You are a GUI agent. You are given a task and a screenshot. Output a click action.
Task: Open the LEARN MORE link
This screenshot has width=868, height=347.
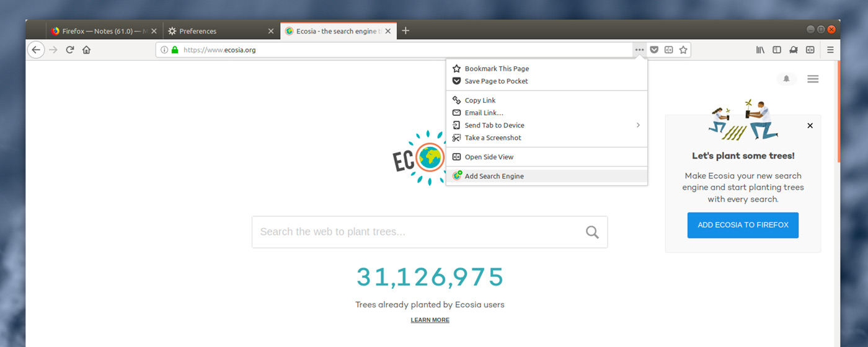[430, 320]
